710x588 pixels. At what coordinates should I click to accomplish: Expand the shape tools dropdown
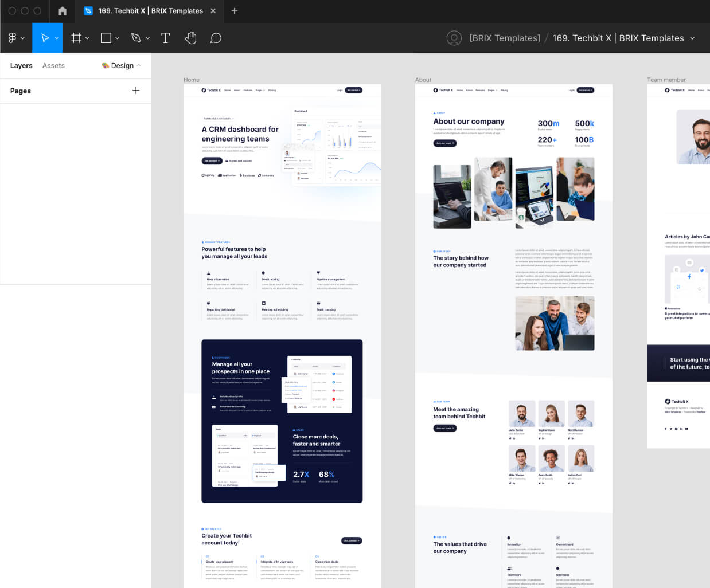[x=116, y=38]
